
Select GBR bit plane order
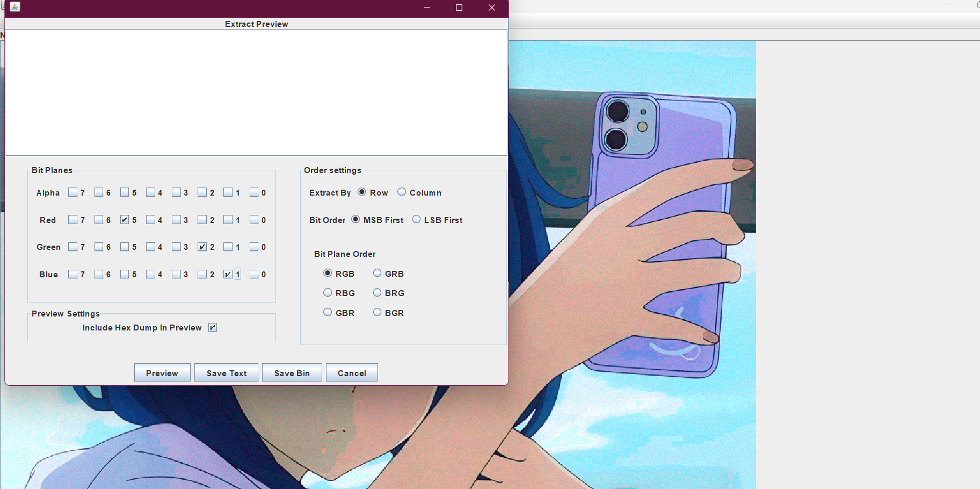coord(328,312)
